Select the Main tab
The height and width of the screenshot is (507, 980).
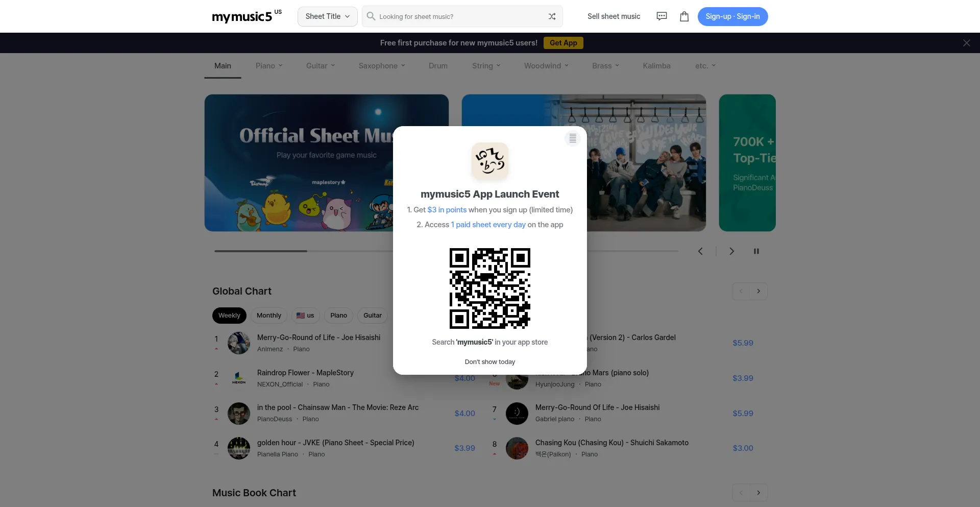tap(223, 66)
